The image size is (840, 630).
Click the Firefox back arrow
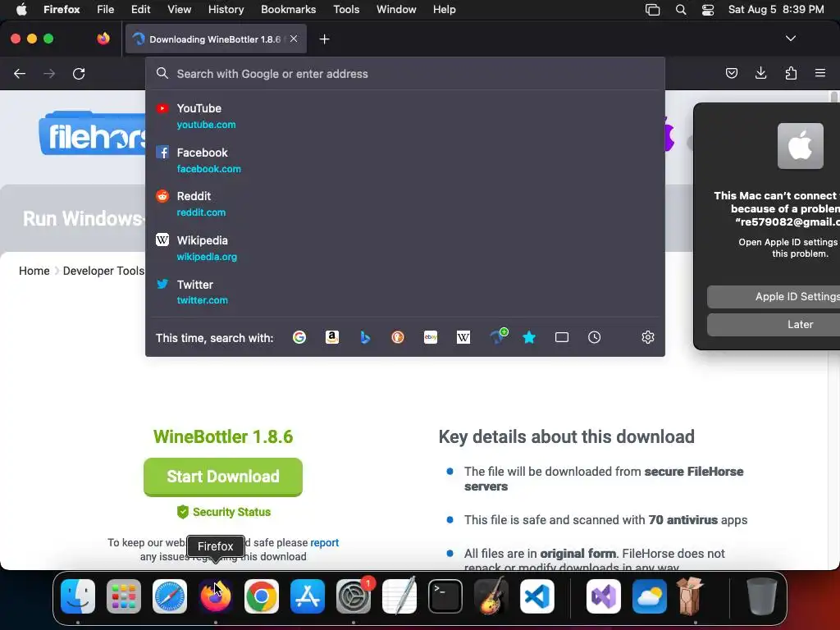(x=20, y=73)
